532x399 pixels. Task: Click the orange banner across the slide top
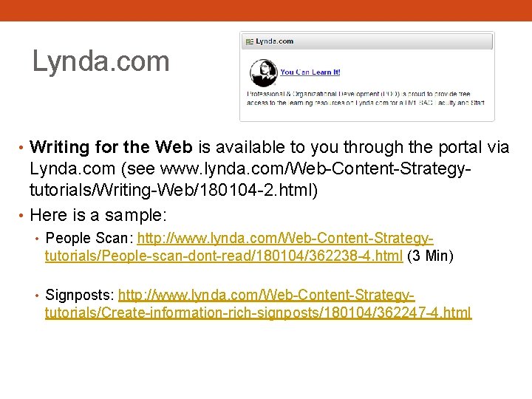[x=266, y=10]
